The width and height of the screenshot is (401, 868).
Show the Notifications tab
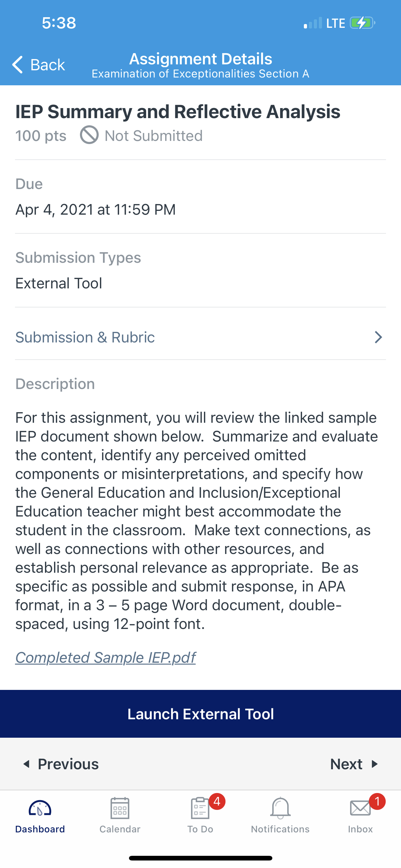point(280,815)
